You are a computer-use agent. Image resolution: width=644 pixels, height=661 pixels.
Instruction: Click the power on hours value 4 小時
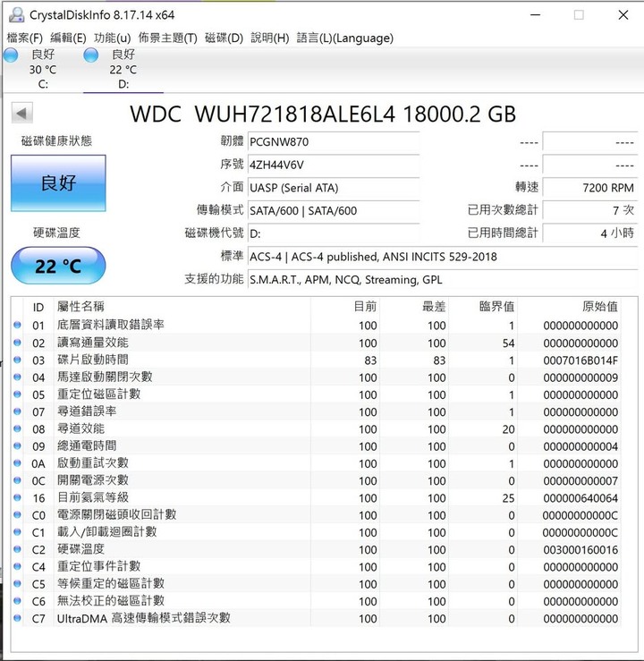tap(590, 233)
